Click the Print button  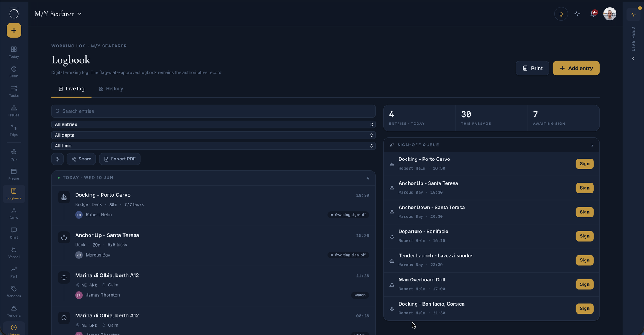pyautogui.click(x=532, y=68)
